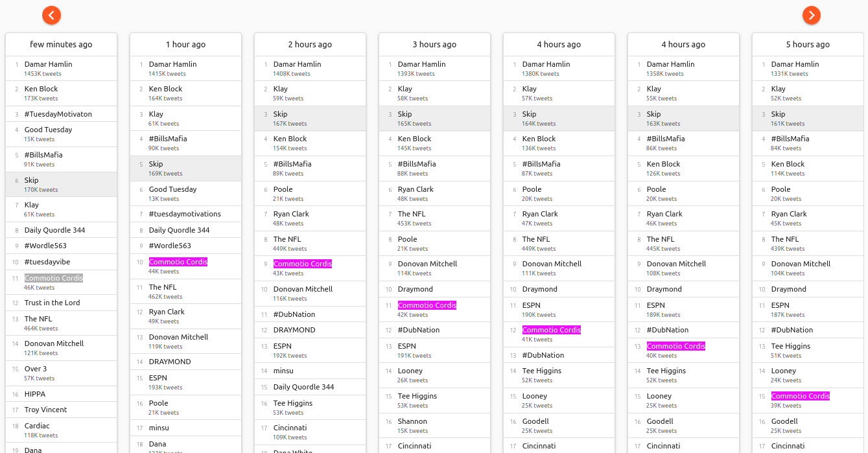
Task: Open Damar Hamlin with 1408K tweets
Action: (x=311, y=69)
